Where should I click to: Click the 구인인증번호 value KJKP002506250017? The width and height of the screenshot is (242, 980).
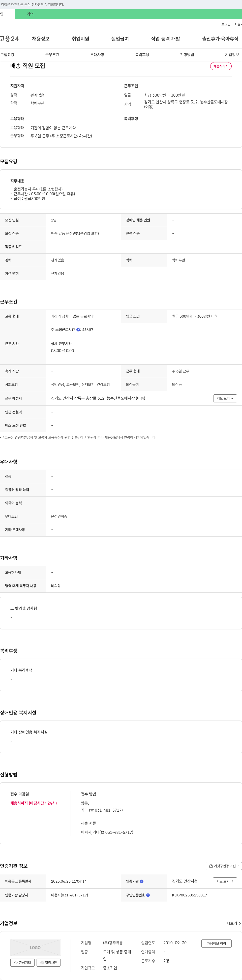coord(189,895)
